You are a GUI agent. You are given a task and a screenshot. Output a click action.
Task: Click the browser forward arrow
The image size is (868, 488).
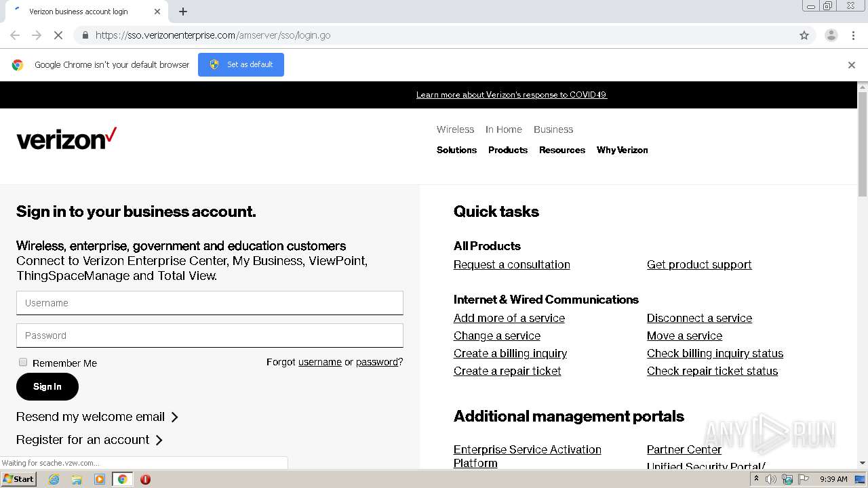[37, 35]
